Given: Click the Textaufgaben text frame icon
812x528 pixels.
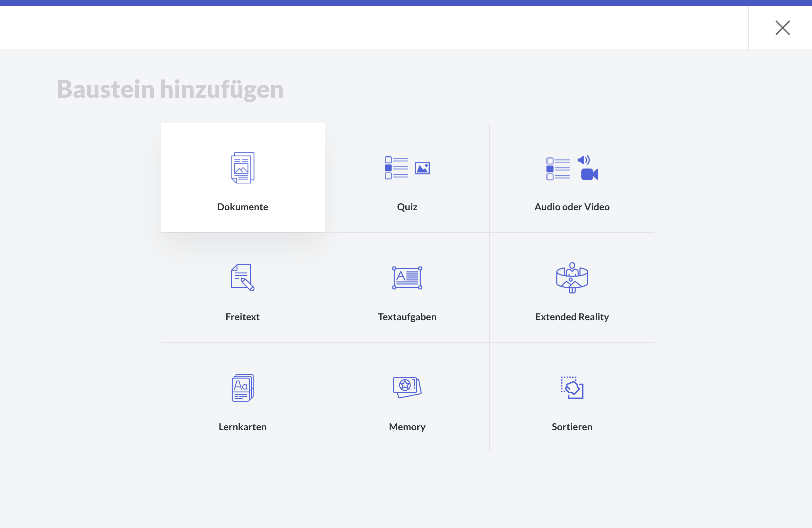Looking at the screenshot, I should 407,278.
